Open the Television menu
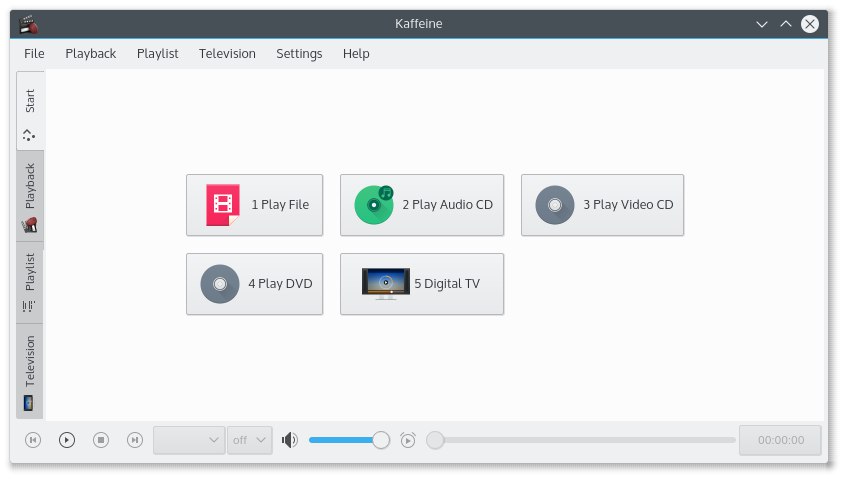Viewport: 844px width, 479px height. (x=227, y=54)
